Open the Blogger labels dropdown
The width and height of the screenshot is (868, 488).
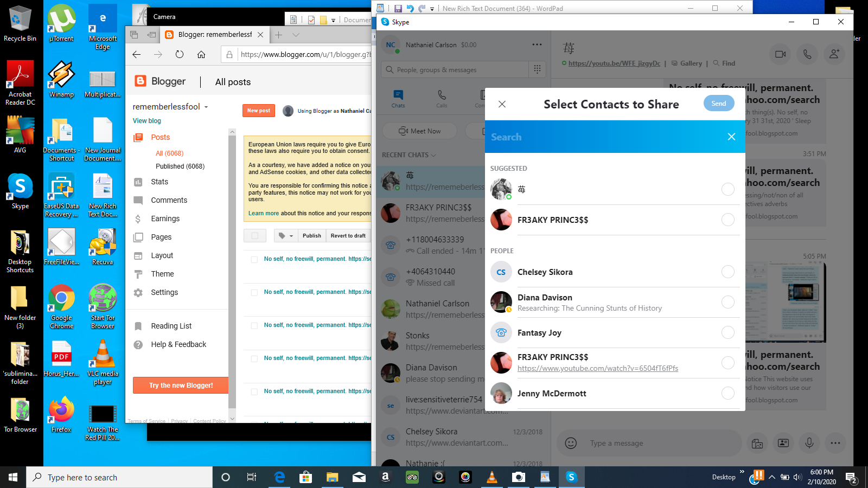tap(286, 235)
